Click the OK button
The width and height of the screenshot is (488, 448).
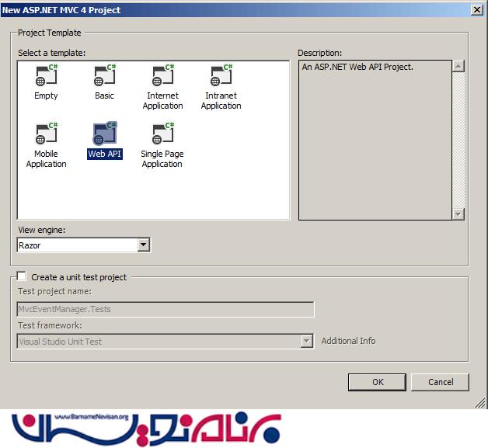tap(377, 382)
